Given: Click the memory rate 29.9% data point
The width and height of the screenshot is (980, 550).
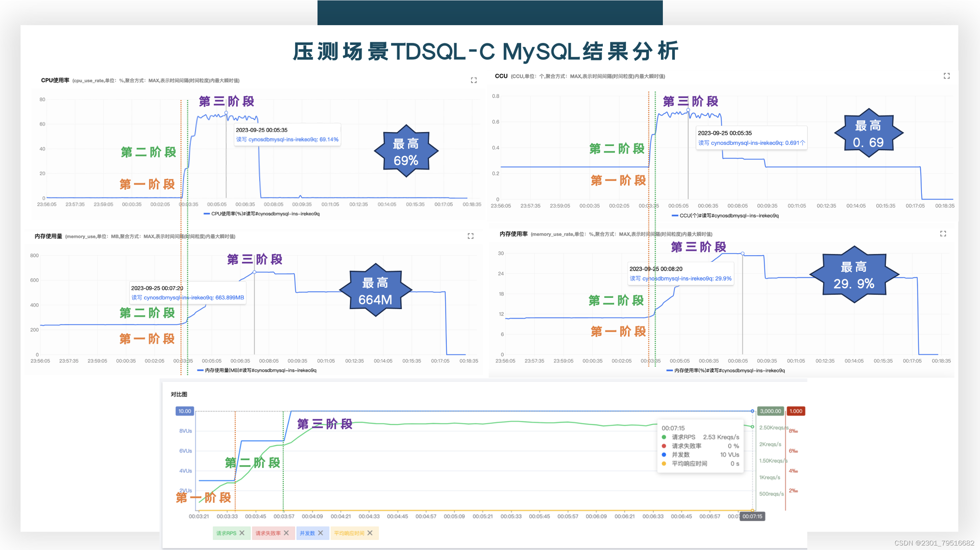Looking at the screenshot, I should [x=743, y=254].
